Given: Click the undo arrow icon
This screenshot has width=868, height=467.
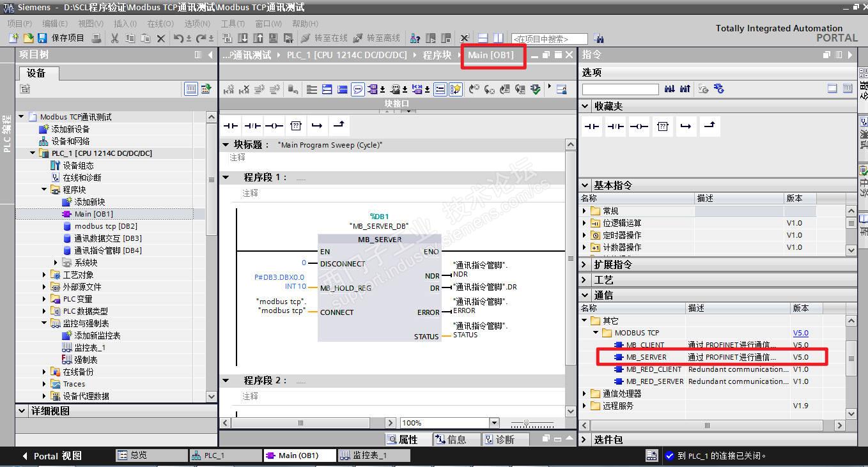Looking at the screenshot, I should (x=179, y=38).
